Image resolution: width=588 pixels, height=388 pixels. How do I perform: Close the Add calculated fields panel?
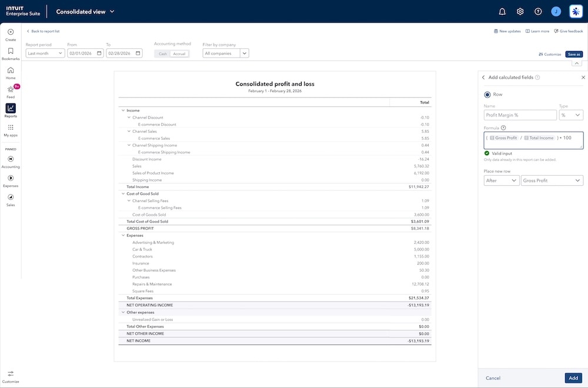click(x=583, y=77)
